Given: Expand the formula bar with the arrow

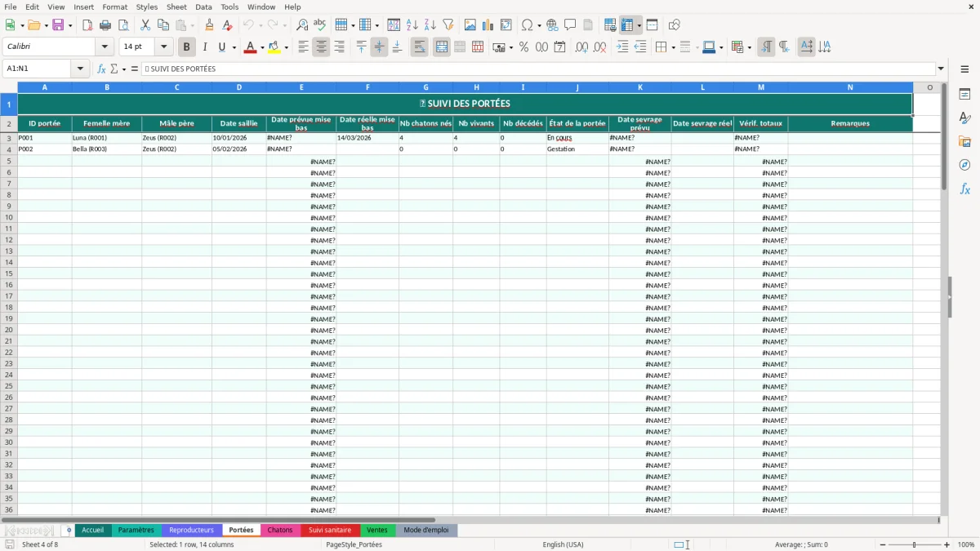Looking at the screenshot, I should [x=941, y=69].
